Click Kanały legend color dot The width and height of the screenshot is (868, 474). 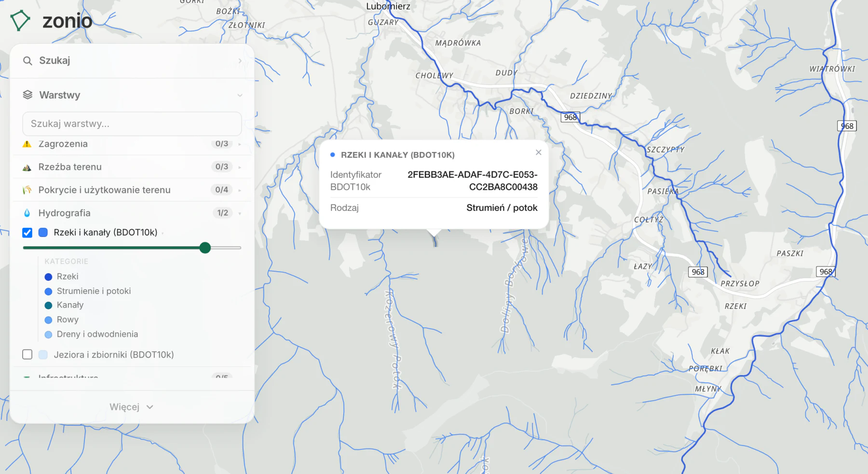point(48,306)
